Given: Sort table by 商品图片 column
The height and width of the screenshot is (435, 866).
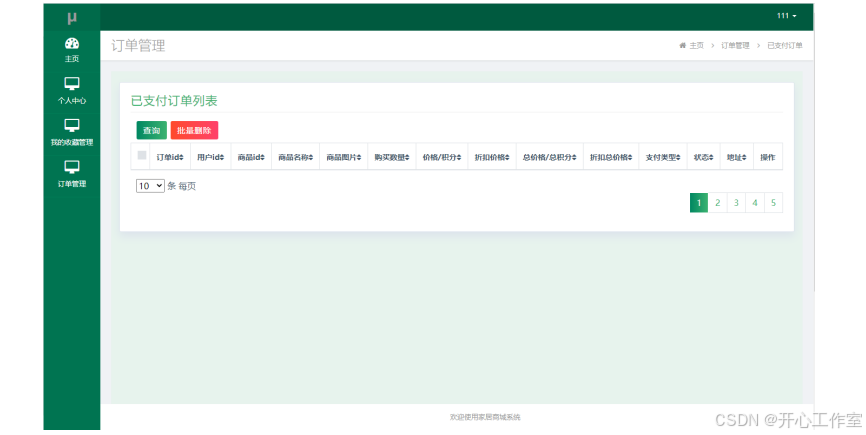Looking at the screenshot, I should click(344, 157).
